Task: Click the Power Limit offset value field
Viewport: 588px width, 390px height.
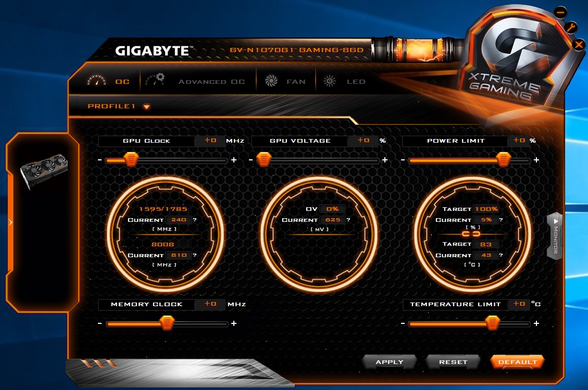Action: tap(519, 141)
